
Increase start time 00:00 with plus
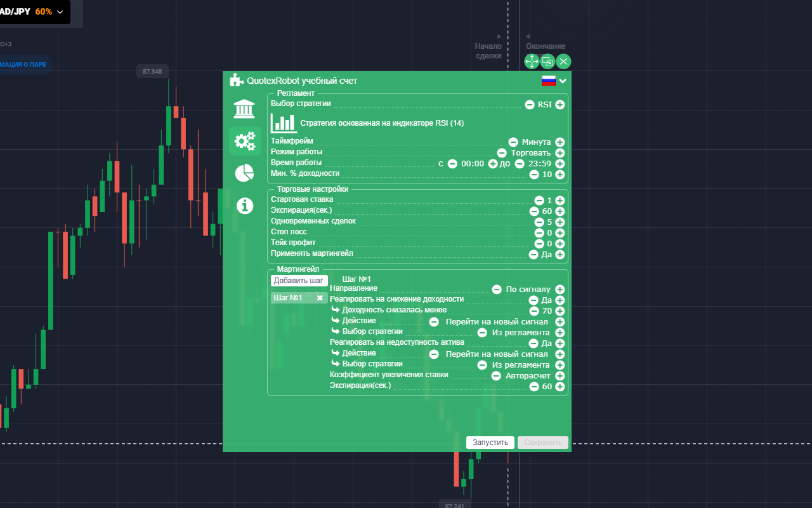[x=493, y=164]
